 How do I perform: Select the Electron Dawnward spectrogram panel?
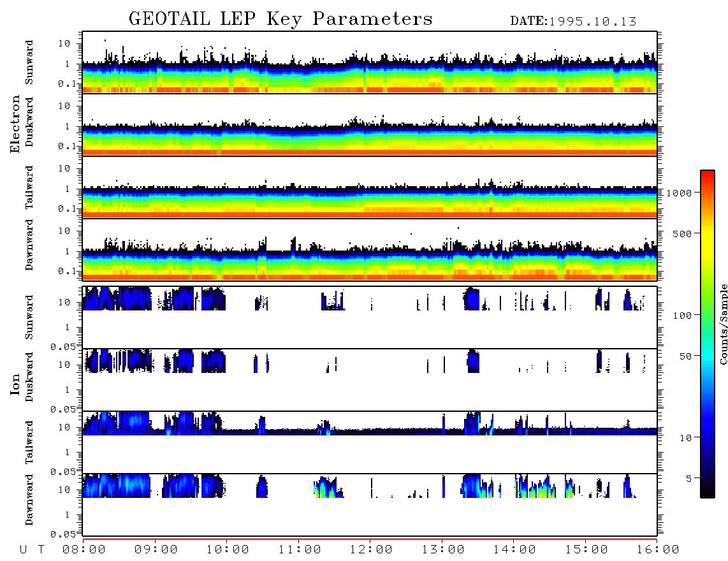(x=370, y=249)
